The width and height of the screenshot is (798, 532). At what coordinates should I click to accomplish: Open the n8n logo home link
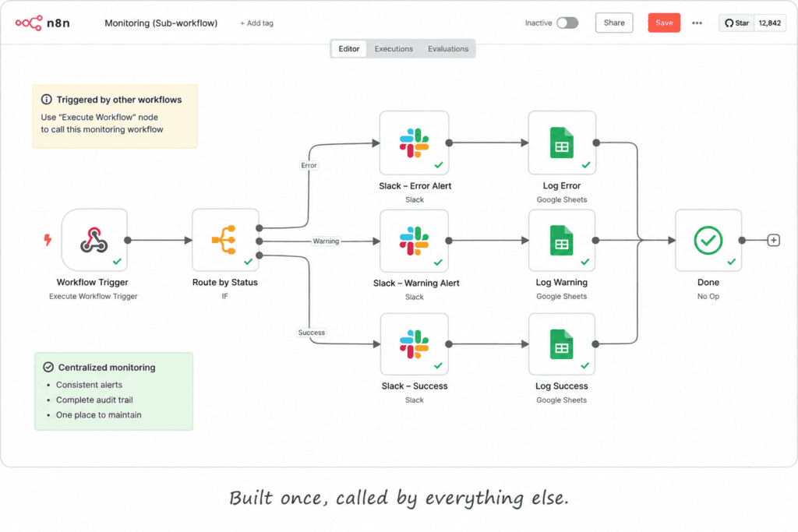(42, 23)
